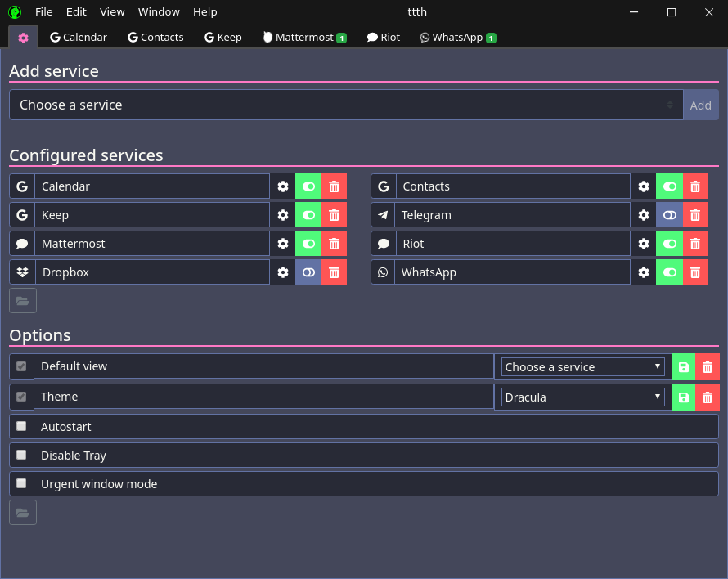Uncheck the Default view checkbox
This screenshot has width=728, height=579.
pos(21,366)
